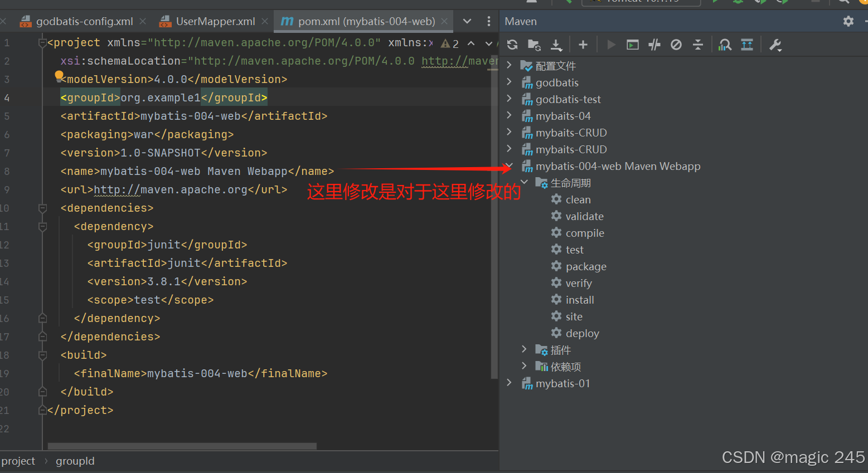Select the compile lifecycle goal

[x=585, y=233]
